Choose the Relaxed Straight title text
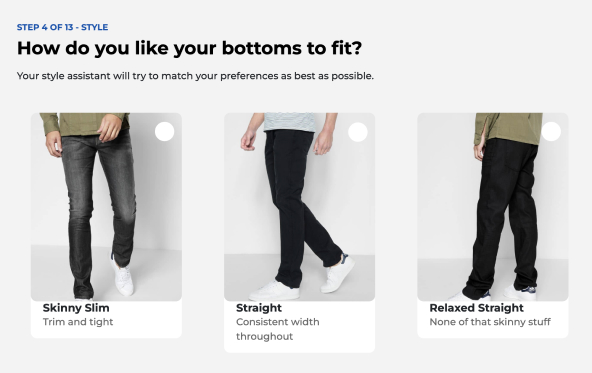Image resolution: width=592 pixels, height=373 pixels. pos(476,308)
